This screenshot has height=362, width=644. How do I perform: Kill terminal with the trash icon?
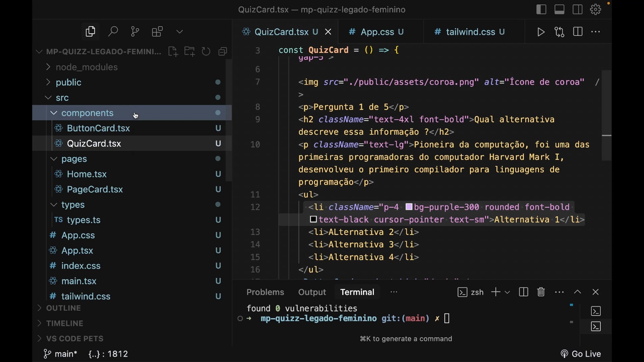pos(541,292)
